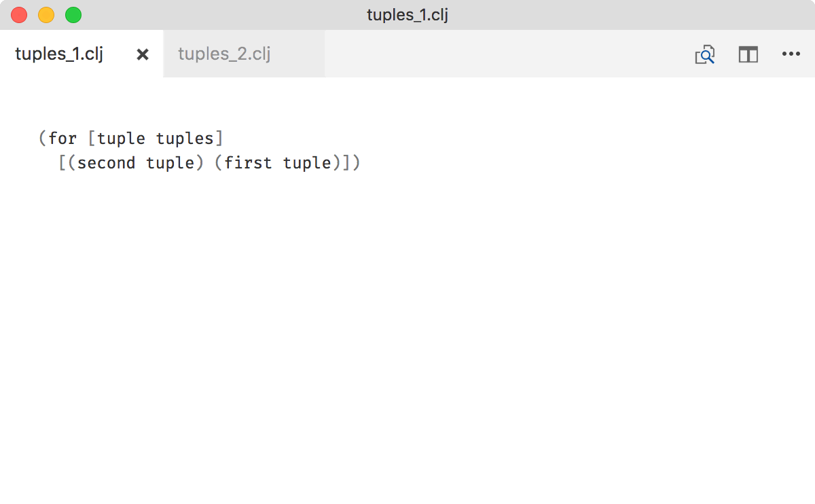
Task: Open the more actions ellipsis menu
Action: [791, 54]
